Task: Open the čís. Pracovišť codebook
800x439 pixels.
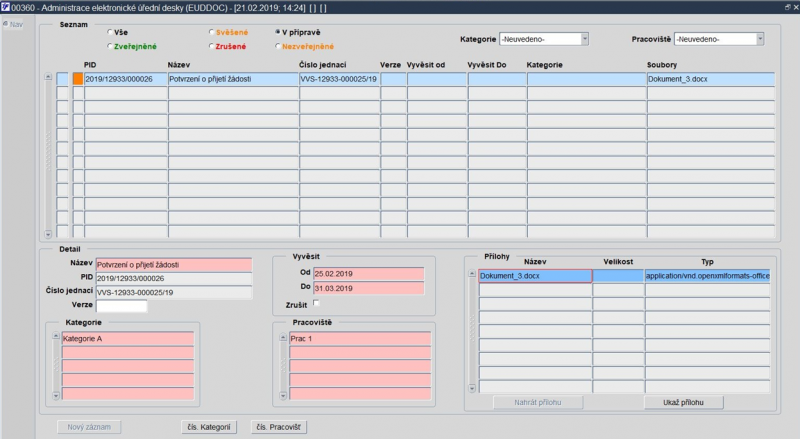Action: tap(279, 427)
